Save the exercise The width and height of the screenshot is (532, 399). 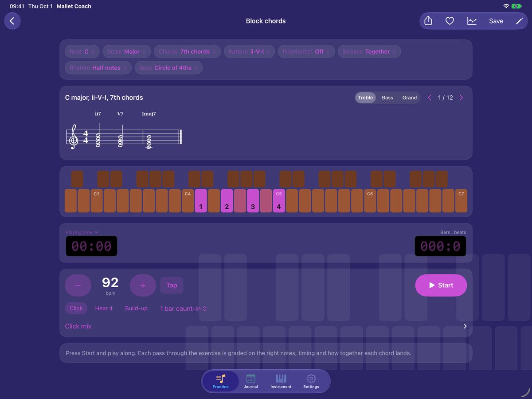click(496, 21)
